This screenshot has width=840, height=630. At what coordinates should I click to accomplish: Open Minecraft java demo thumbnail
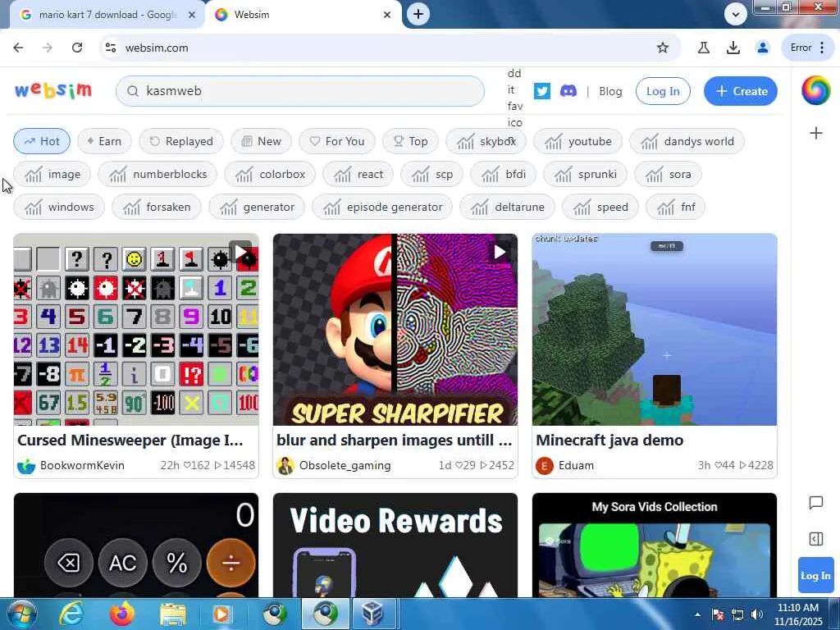tap(655, 330)
